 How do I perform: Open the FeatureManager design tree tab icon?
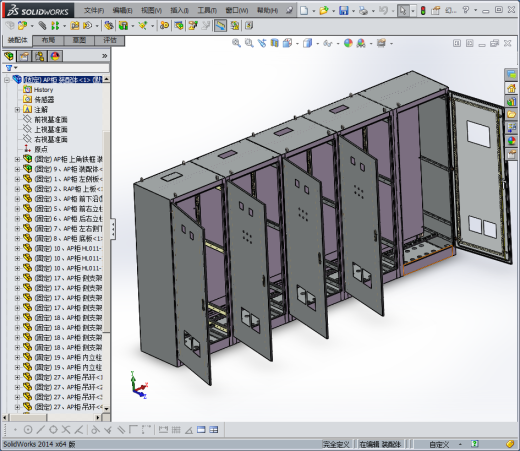(9, 56)
